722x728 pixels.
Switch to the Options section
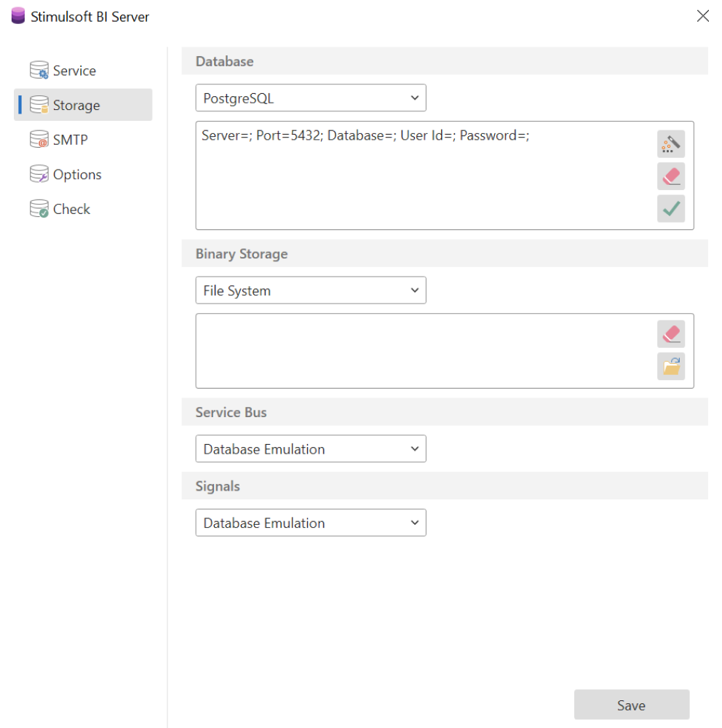76,175
